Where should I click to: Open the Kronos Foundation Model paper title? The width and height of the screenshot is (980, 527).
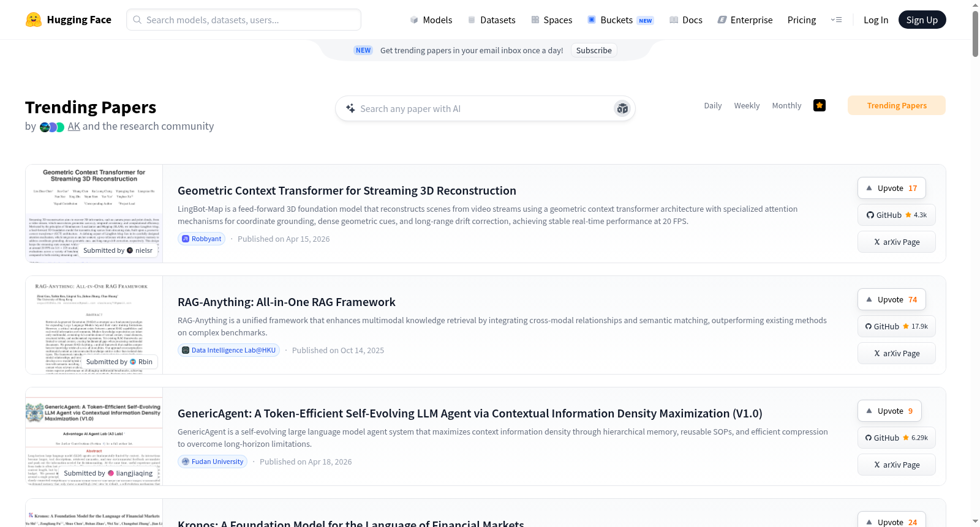[351, 523]
